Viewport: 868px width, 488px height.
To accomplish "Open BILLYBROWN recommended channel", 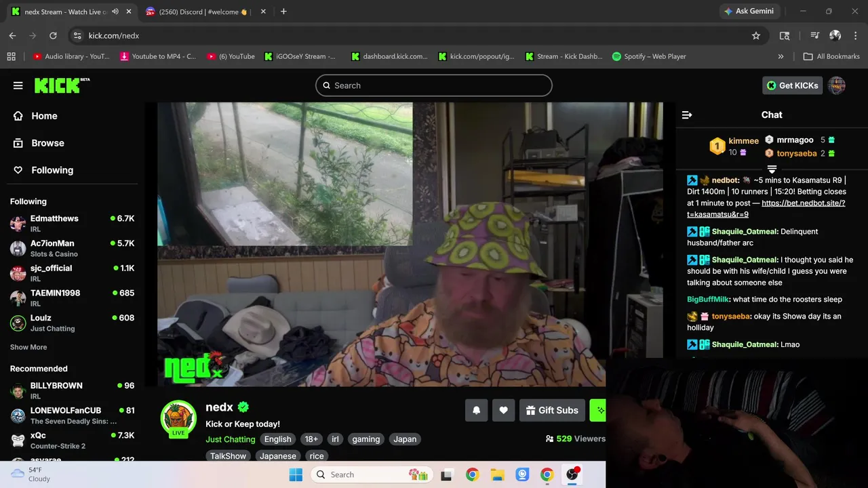I will tap(72, 390).
